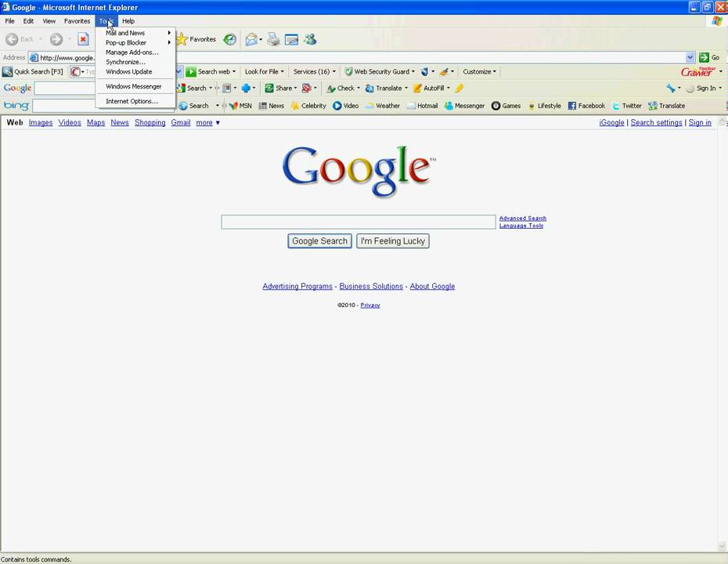The width and height of the screenshot is (728, 564).
Task: Open Twitter on the Bing toolbar
Action: pos(627,106)
